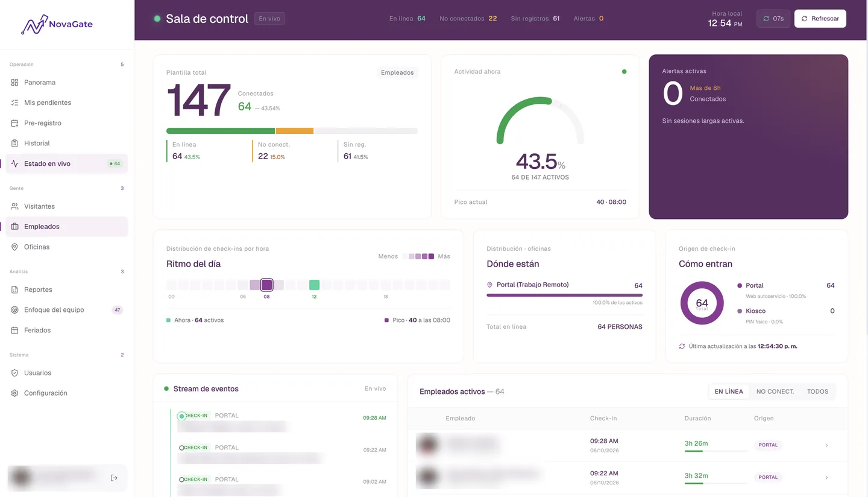Expand the 09:28 AM employee row chevron

point(826,445)
